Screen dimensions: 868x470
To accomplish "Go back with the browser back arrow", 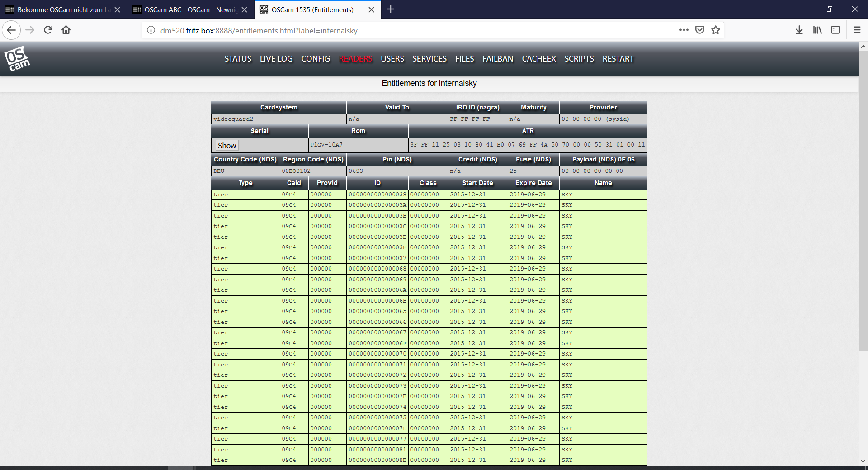I will (x=11, y=30).
